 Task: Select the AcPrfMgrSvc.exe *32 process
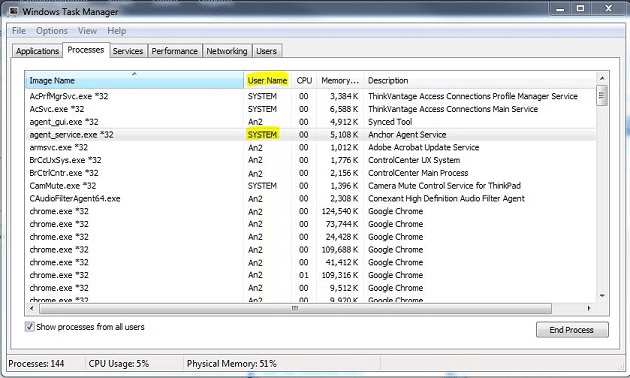click(x=310, y=96)
